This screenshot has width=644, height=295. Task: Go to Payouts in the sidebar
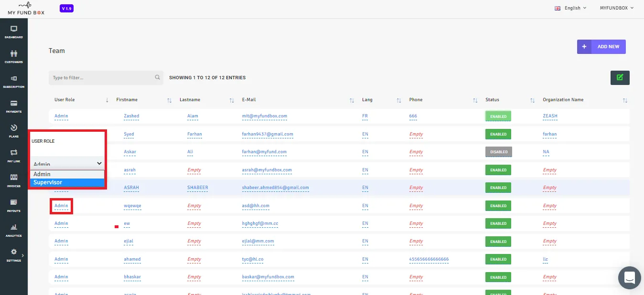(x=14, y=202)
